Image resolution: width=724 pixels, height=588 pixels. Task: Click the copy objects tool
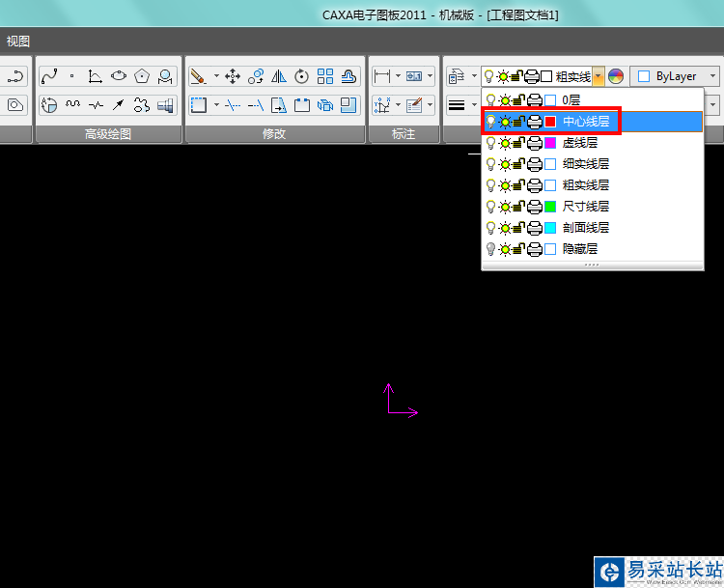coord(256,76)
